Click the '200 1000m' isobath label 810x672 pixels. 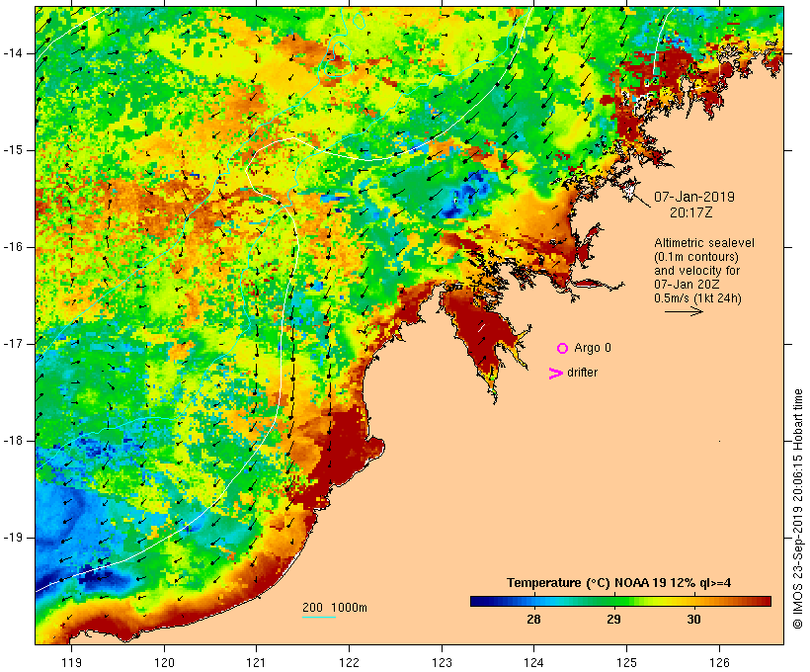tap(335, 608)
